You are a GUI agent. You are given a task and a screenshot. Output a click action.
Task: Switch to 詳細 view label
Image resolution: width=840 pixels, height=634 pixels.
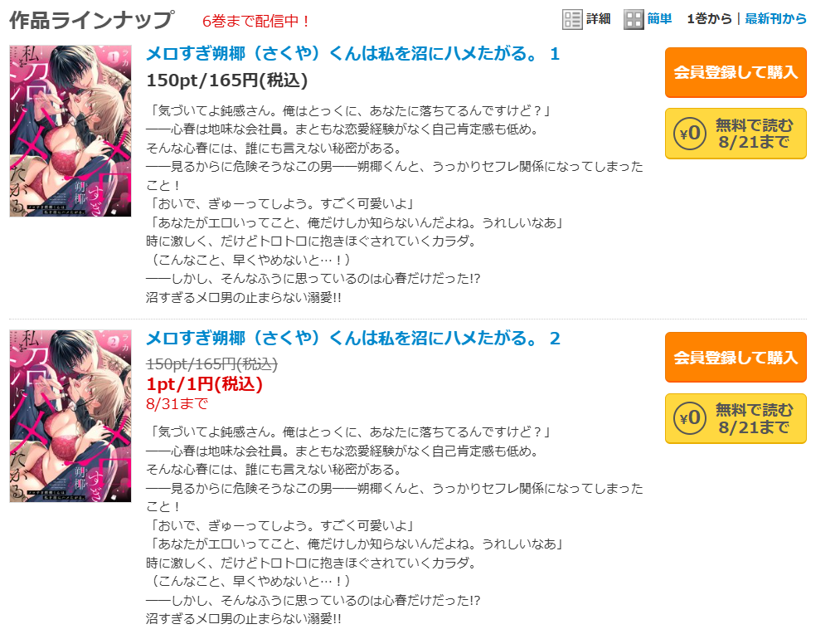599,19
